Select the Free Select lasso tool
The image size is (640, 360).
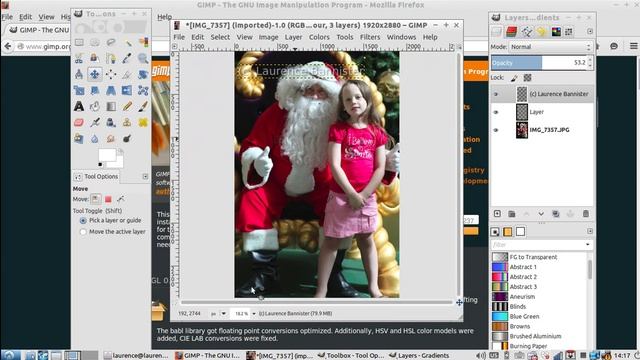click(111, 42)
